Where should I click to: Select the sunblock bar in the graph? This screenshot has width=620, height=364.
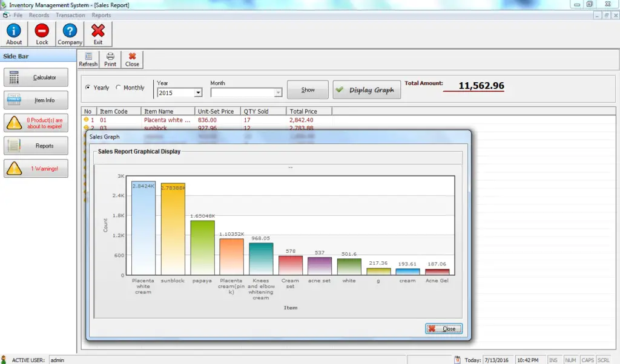(x=172, y=230)
